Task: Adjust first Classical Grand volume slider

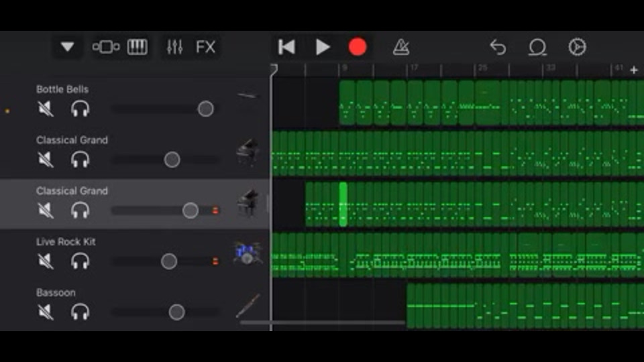Action: click(x=172, y=160)
